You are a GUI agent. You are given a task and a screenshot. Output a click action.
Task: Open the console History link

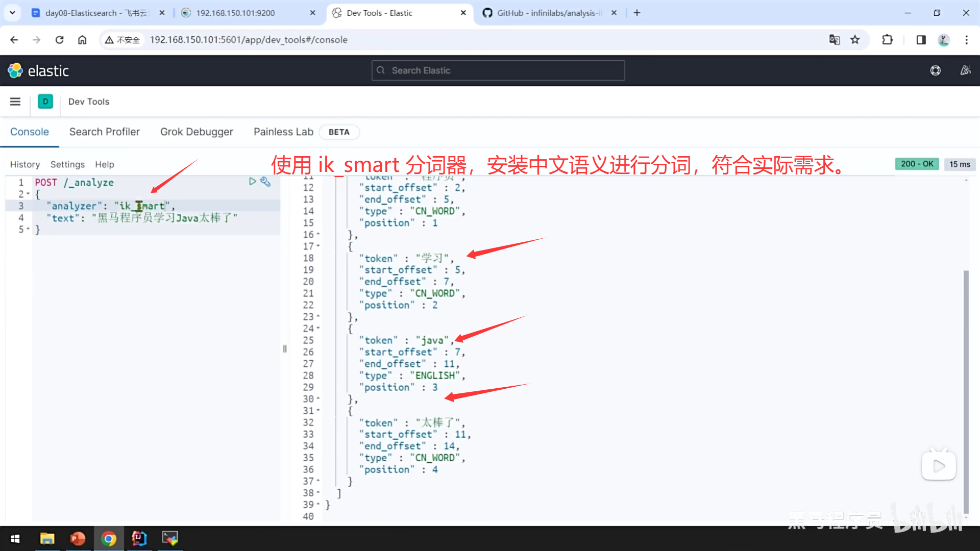coord(24,164)
